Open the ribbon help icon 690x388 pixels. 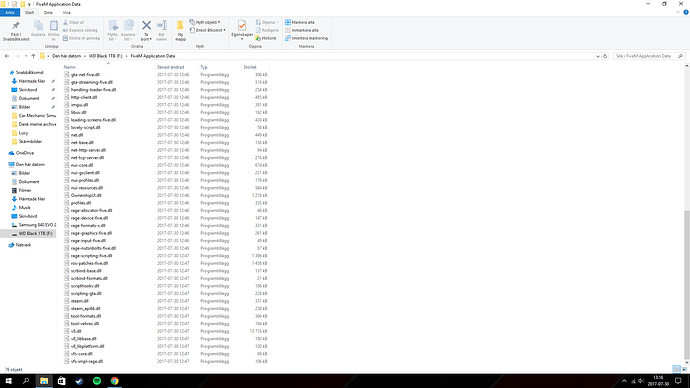(x=686, y=12)
